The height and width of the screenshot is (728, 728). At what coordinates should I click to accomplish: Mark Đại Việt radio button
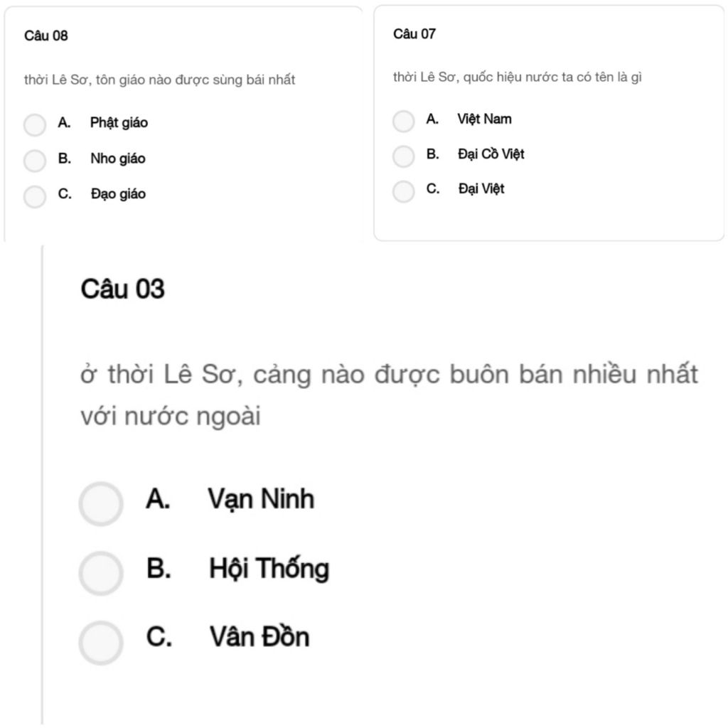coord(404,191)
